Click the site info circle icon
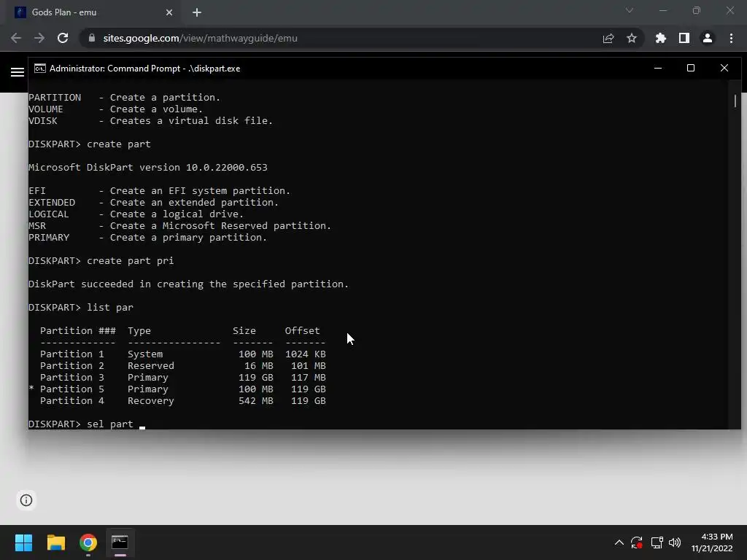Viewport: 747px width, 560px height. click(x=26, y=500)
